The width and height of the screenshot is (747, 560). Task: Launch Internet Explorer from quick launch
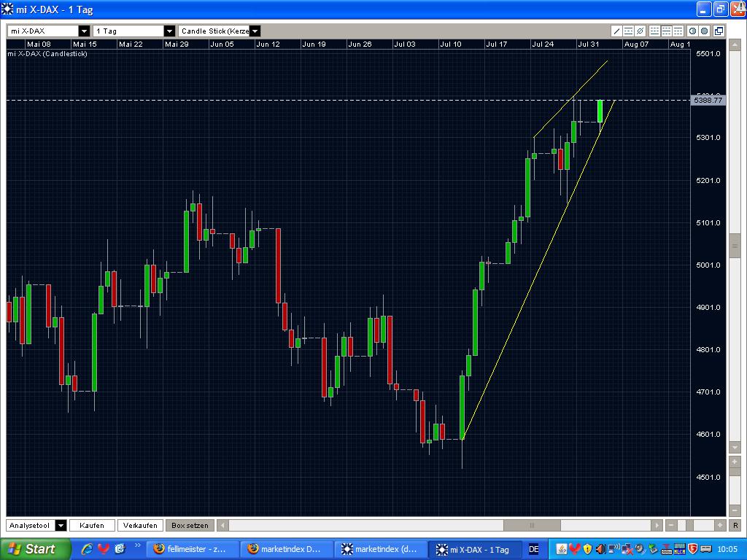[x=87, y=549]
